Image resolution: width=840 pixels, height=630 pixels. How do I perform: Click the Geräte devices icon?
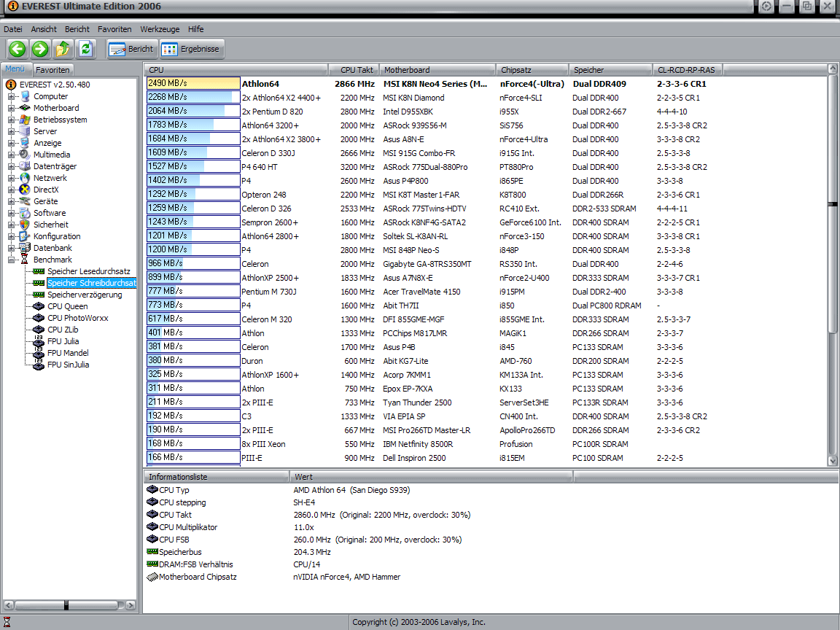click(25, 201)
